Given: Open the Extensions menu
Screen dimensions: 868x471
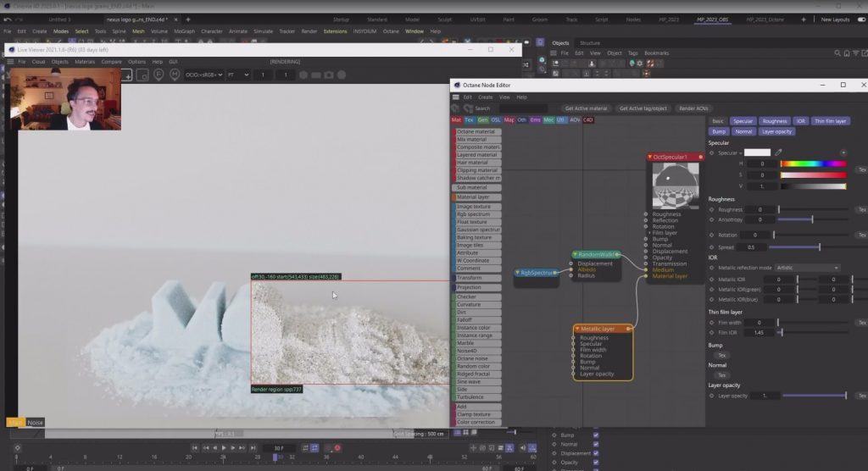Looking at the screenshot, I should point(335,31).
